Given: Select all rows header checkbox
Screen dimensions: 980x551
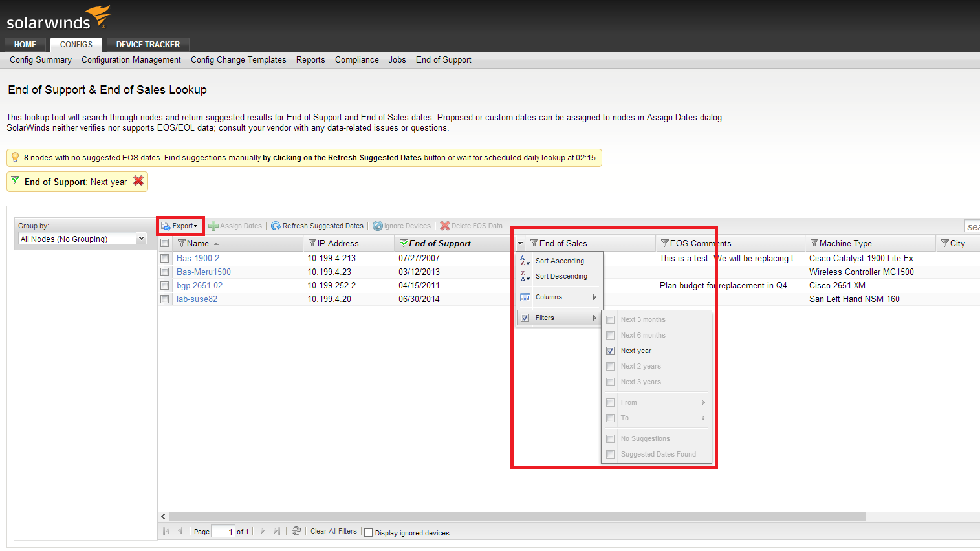Looking at the screenshot, I should (x=165, y=243).
